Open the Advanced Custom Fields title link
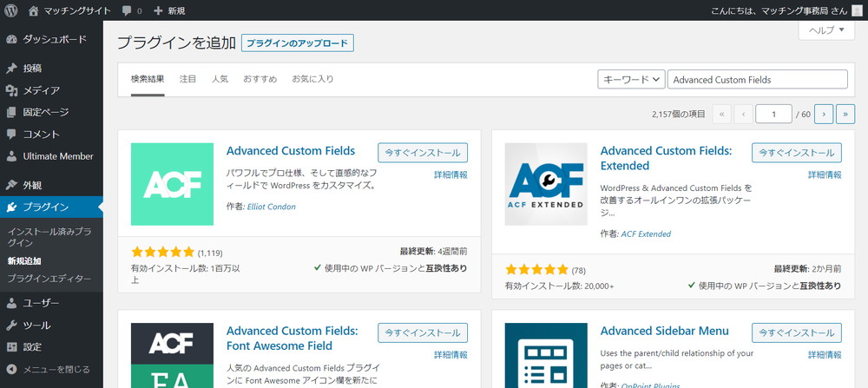 [x=291, y=150]
